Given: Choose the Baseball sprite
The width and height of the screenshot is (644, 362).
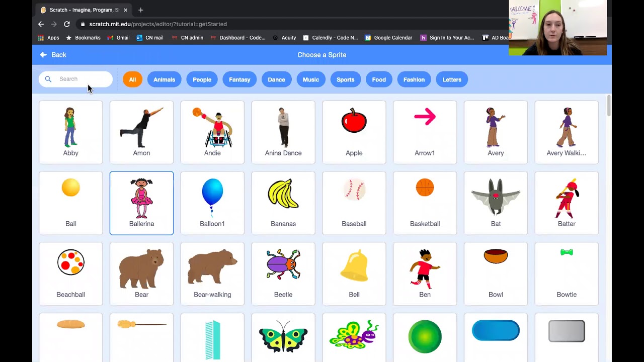Looking at the screenshot, I should [x=354, y=203].
